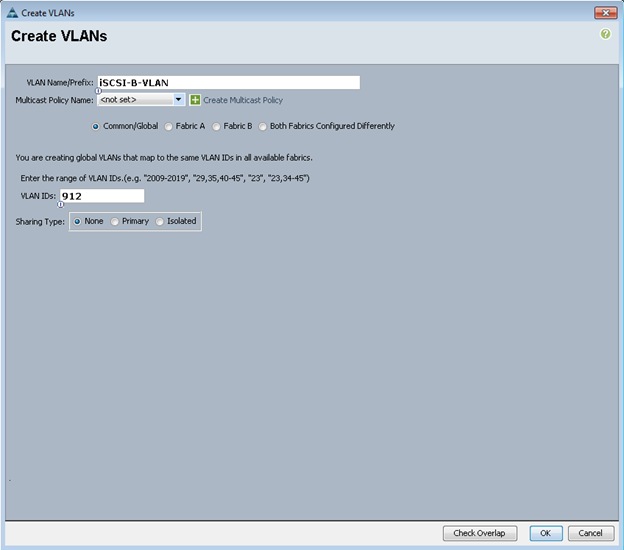Click the info marker below VLAN Name/Prefix field
The height and width of the screenshot is (550, 624).
[x=98, y=91]
